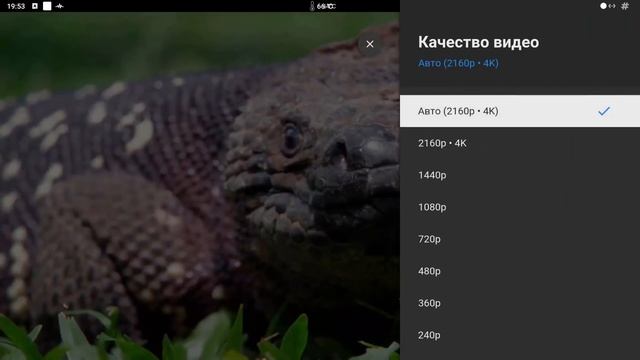The width and height of the screenshot is (640, 360).
Task: Tap the pulse waveform status bar icon
Action: (x=60, y=6)
